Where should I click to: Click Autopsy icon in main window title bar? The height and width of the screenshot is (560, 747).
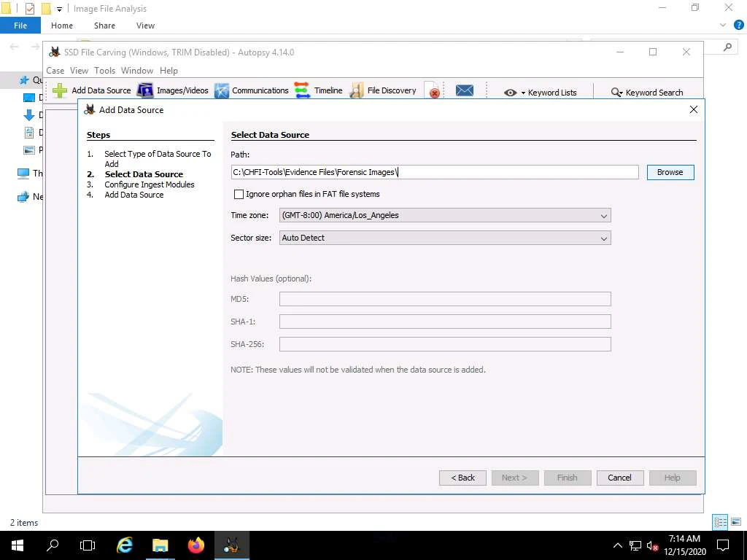[55, 52]
